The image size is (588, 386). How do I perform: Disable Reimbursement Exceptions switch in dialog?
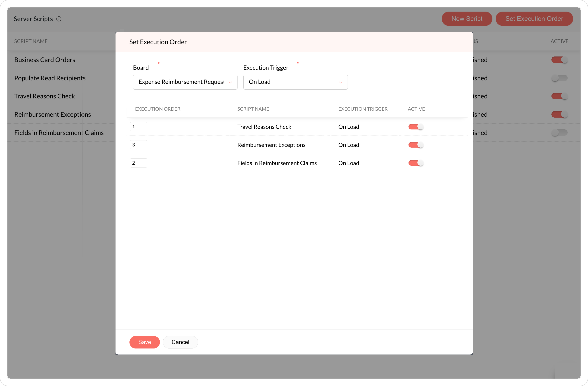[416, 145]
